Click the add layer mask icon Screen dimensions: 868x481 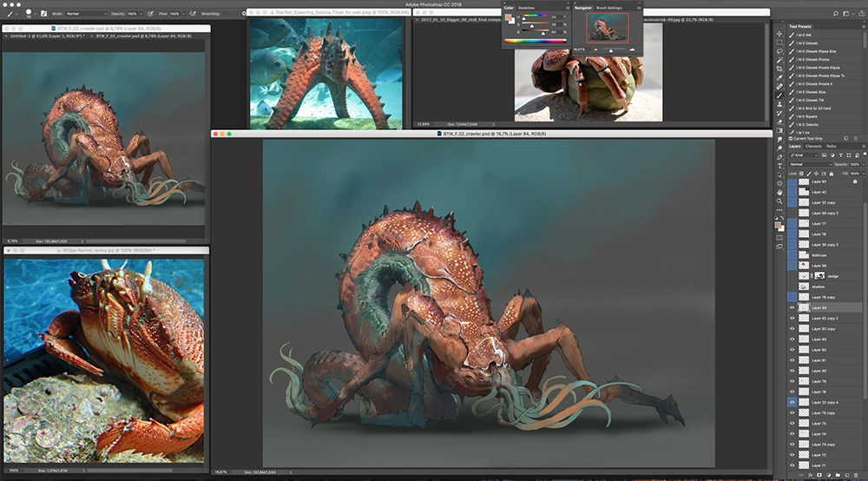pos(819,475)
